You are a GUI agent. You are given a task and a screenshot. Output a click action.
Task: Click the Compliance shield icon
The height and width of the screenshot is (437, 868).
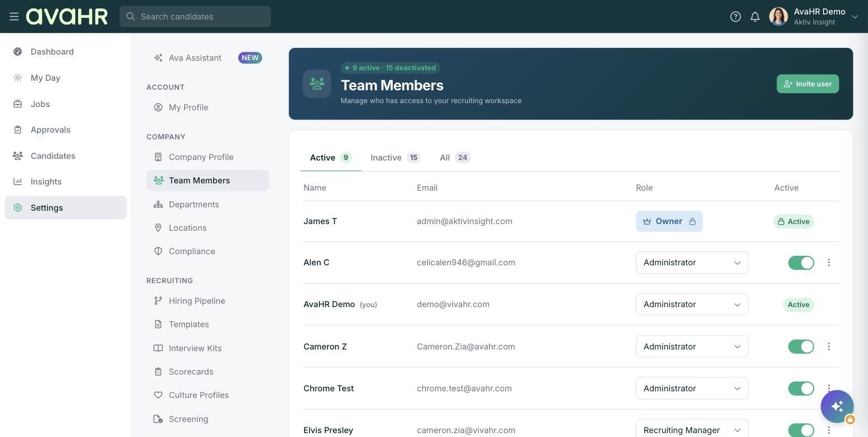point(158,251)
